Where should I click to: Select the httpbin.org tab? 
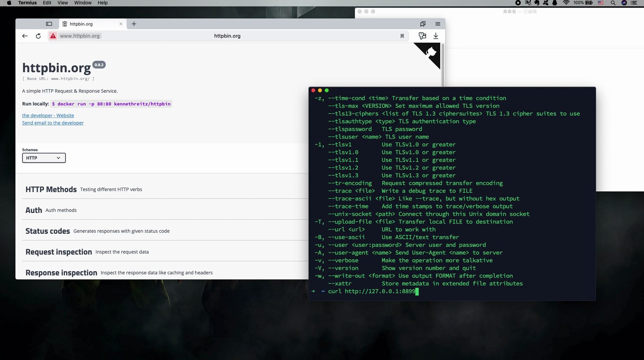(x=93, y=24)
